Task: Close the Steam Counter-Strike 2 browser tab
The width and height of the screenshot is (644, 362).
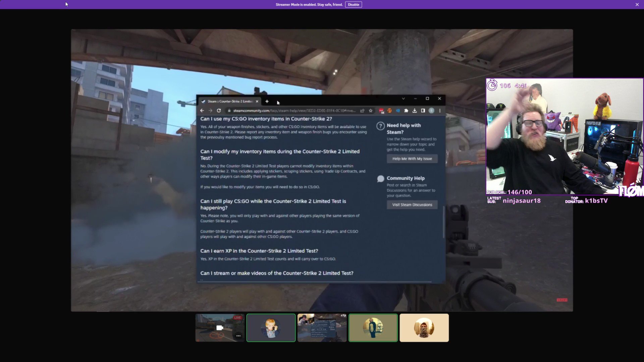Action: (x=257, y=101)
